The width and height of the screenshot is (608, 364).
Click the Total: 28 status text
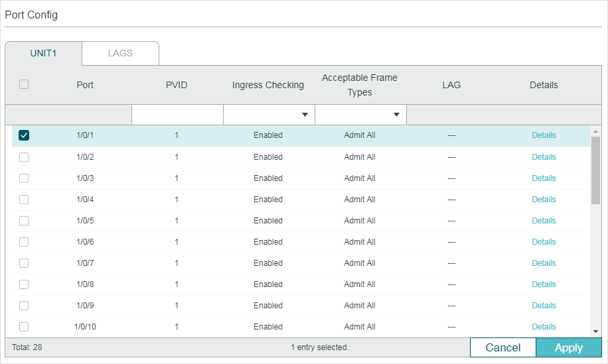click(x=27, y=347)
